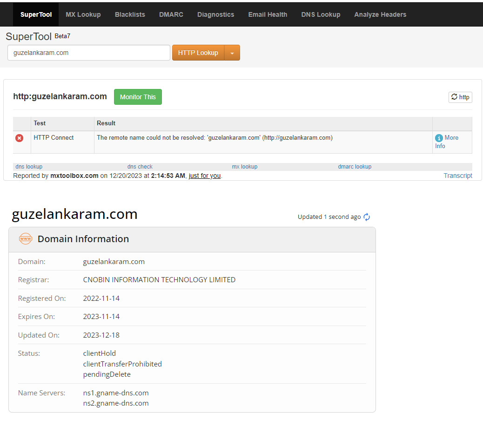483x448 pixels.
Task: Open the Blacklists section
Action: click(x=130, y=14)
